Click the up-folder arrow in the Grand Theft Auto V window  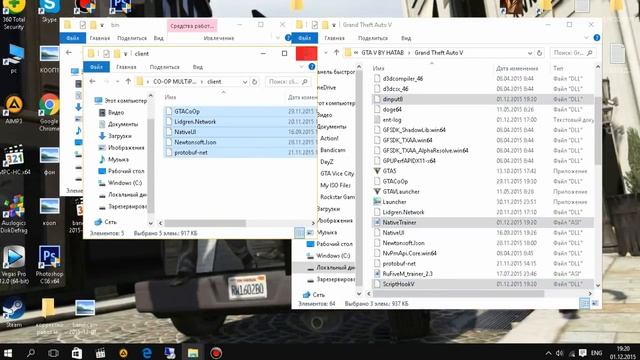(x=336, y=53)
